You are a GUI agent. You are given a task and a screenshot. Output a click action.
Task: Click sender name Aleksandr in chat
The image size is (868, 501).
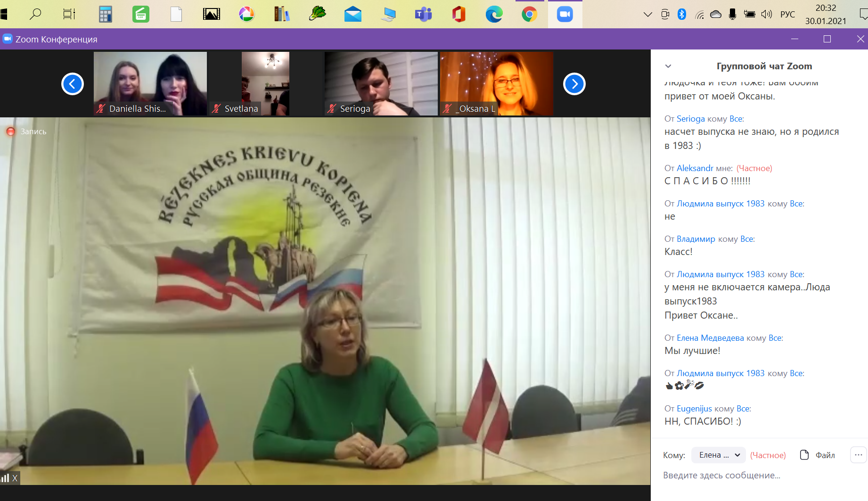(695, 168)
